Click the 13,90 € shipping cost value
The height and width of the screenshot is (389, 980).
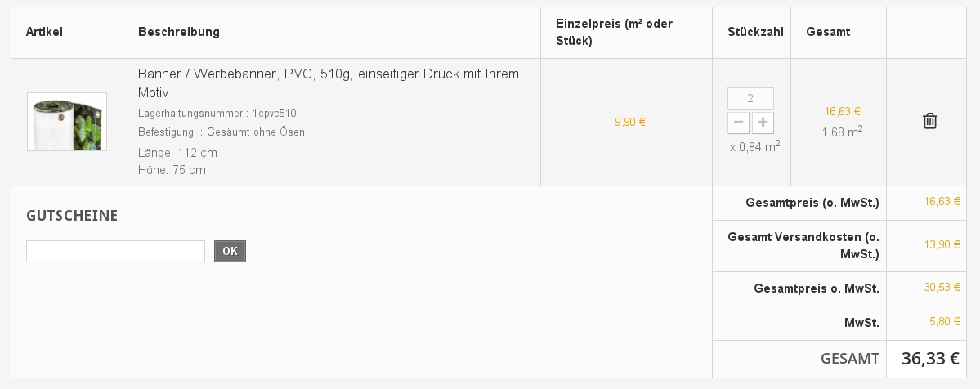(x=942, y=244)
